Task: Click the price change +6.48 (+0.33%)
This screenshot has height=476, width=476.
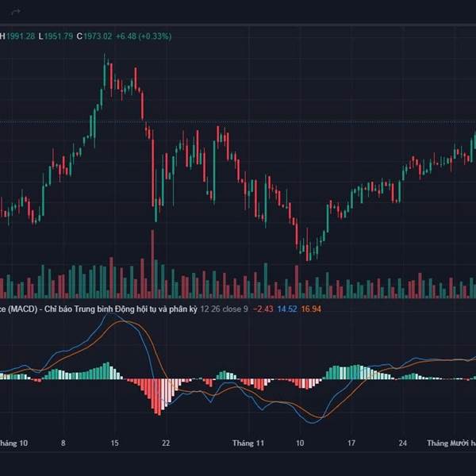Action: click(x=144, y=36)
